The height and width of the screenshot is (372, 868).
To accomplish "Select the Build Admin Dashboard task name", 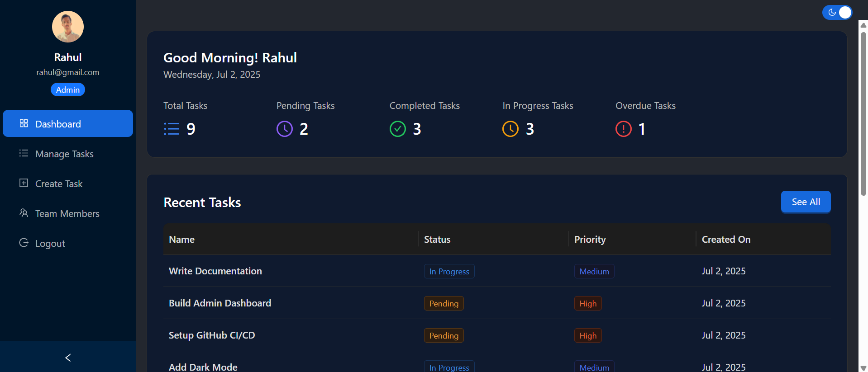I will [220, 303].
